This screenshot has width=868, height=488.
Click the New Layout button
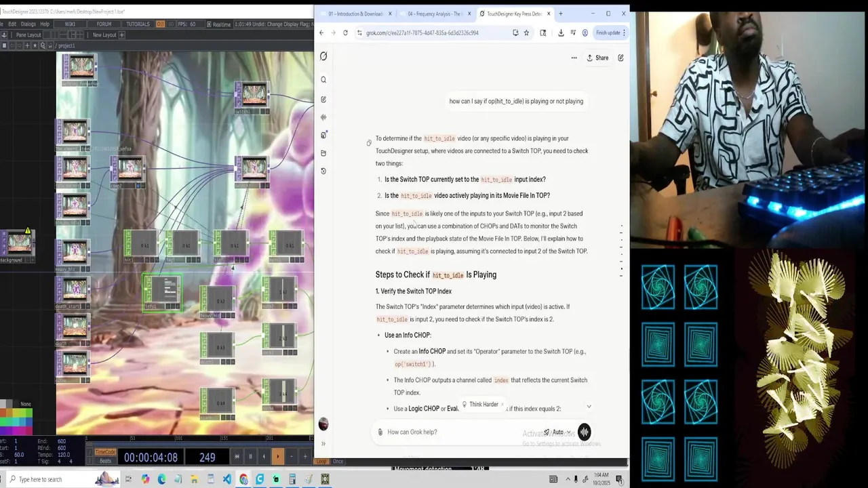tap(104, 35)
